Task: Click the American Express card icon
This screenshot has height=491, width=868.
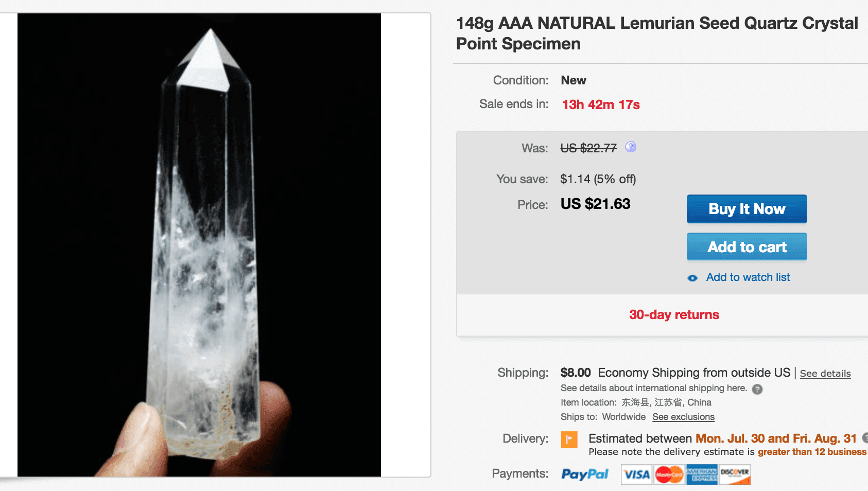Action: (x=702, y=475)
